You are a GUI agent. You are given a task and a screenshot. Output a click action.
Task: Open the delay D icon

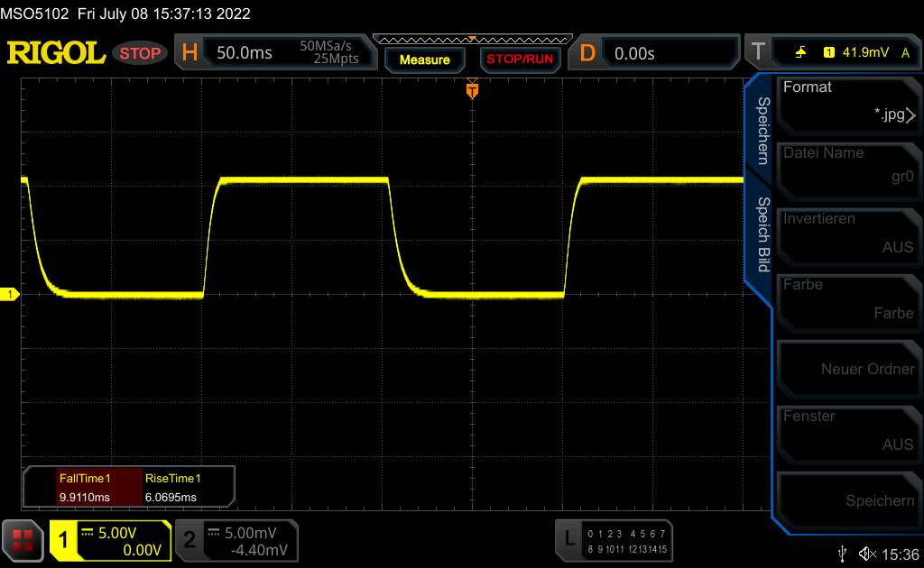(587, 53)
